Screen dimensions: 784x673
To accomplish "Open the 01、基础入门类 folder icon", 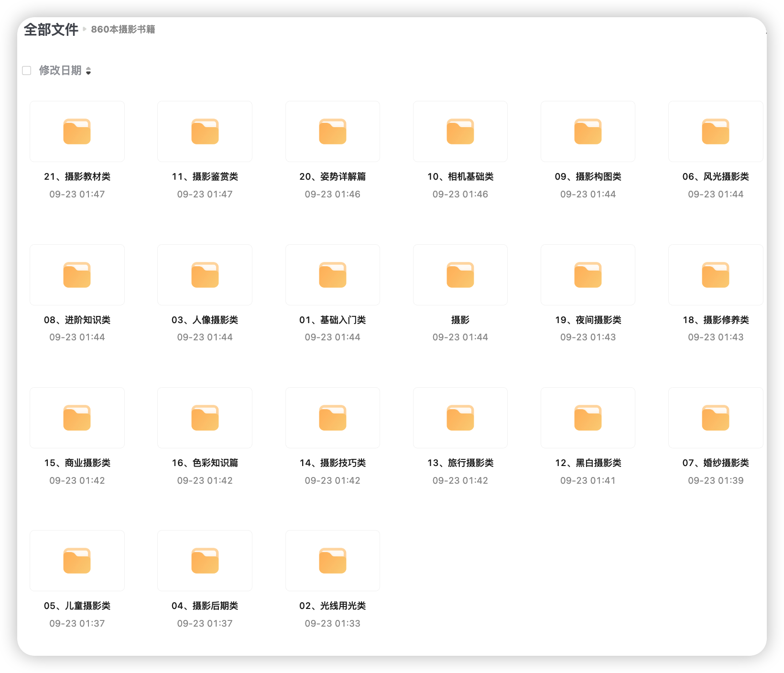I will tap(333, 275).
